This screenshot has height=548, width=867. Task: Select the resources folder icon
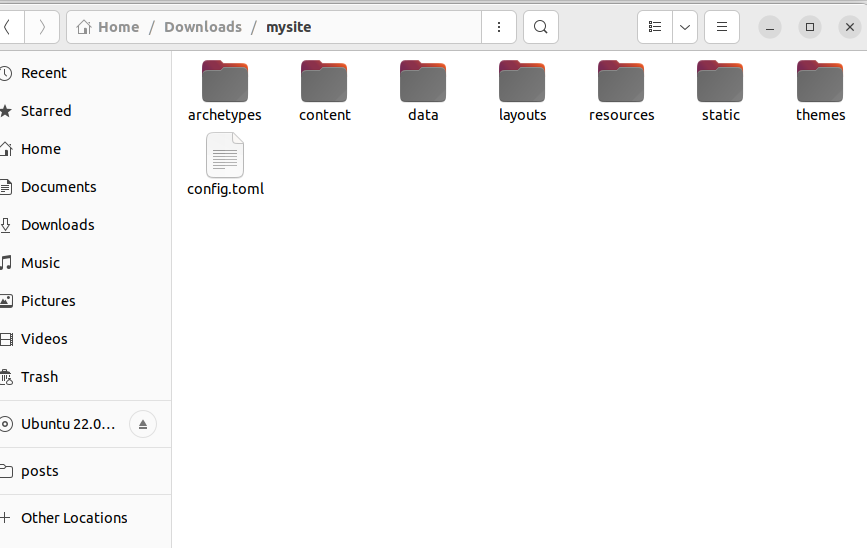(621, 81)
